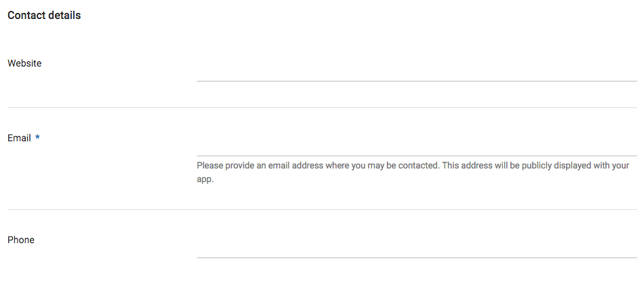This screenshot has width=644, height=303.
Task: Click the blue required asterisk beside Email
Action: coord(38,138)
